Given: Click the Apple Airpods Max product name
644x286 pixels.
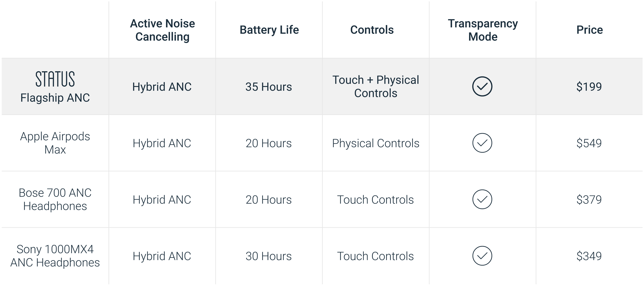Looking at the screenshot, I should click(55, 143).
